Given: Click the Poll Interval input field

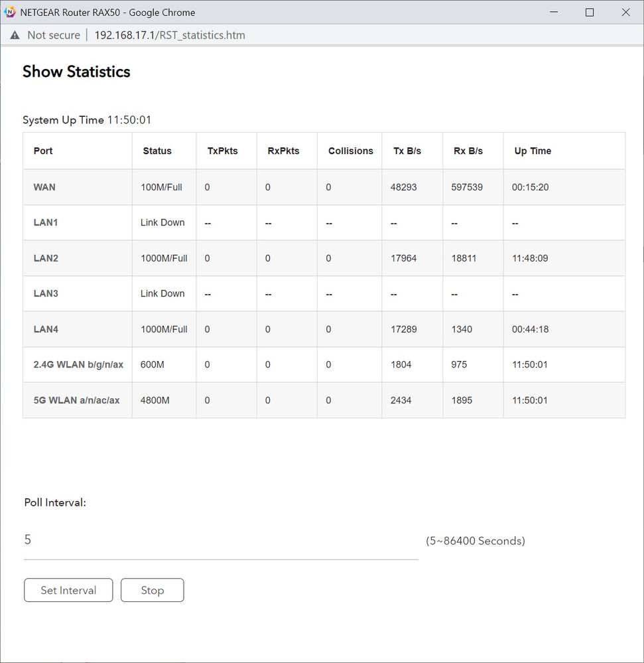Looking at the screenshot, I should 221,540.
